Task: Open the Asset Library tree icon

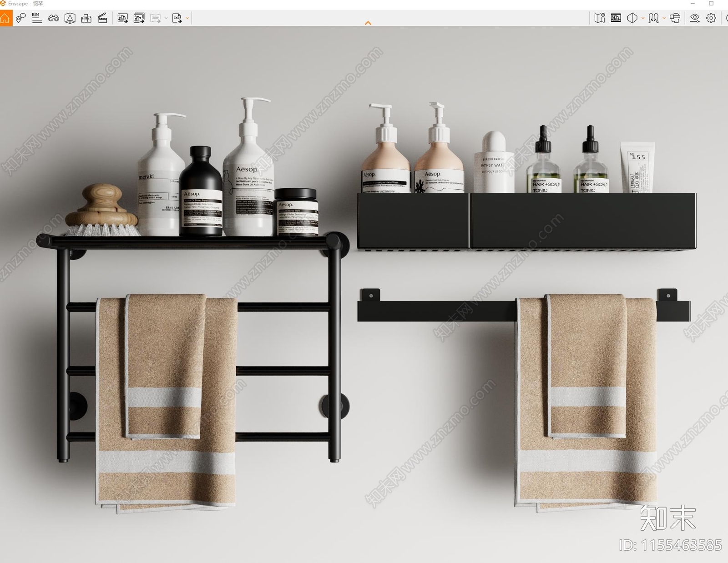Action: point(70,18)
